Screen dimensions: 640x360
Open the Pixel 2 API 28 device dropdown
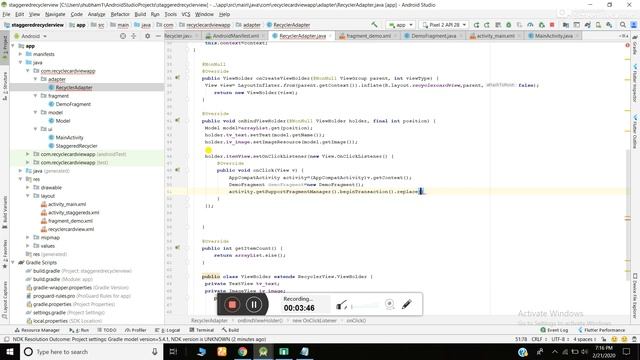pos(444,25)
